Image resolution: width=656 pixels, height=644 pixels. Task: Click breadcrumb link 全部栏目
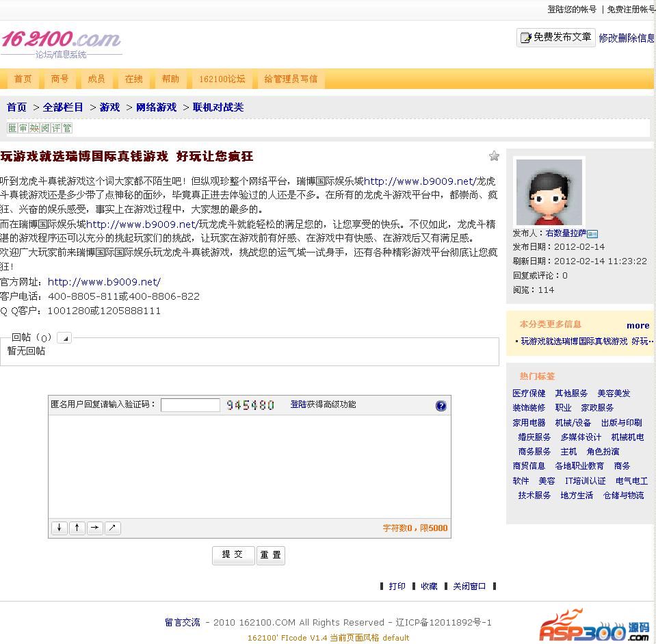click(x=63, y=107)
